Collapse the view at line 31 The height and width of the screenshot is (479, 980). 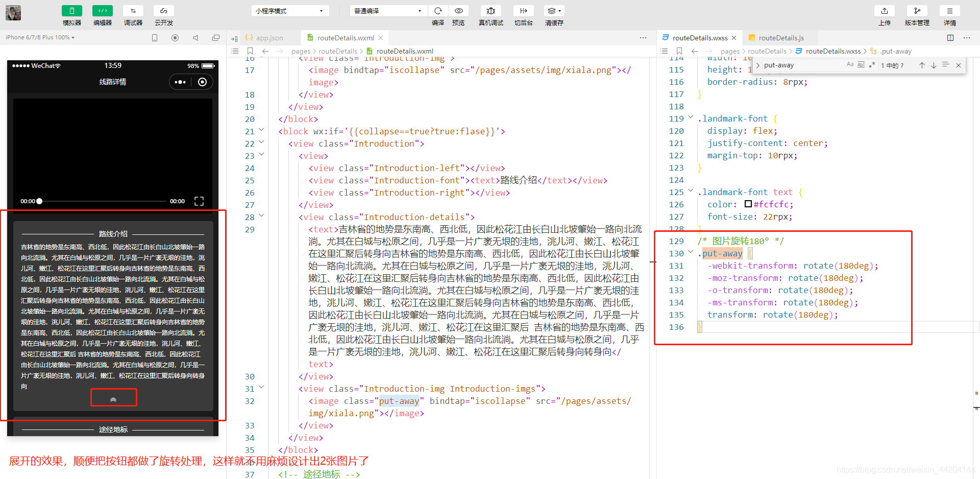(x=261, y=387)
